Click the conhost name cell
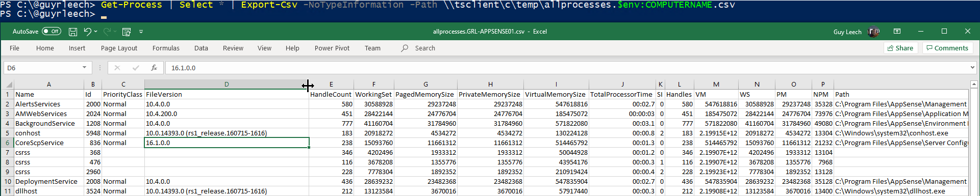 49,133
